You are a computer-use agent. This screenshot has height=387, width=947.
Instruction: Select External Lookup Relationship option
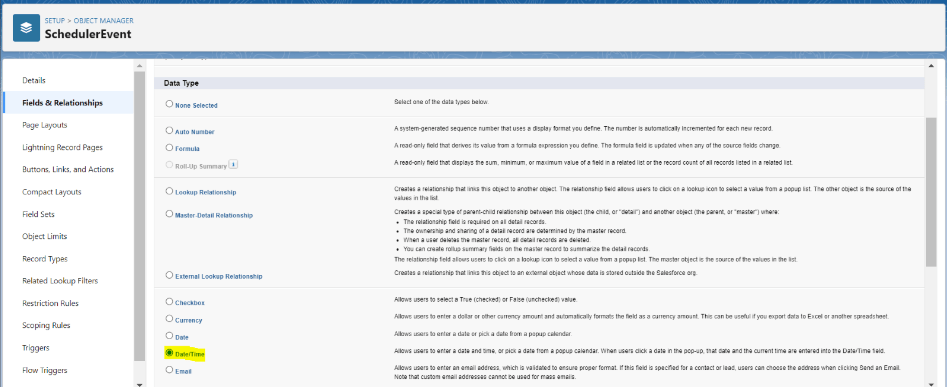[169, 275]
